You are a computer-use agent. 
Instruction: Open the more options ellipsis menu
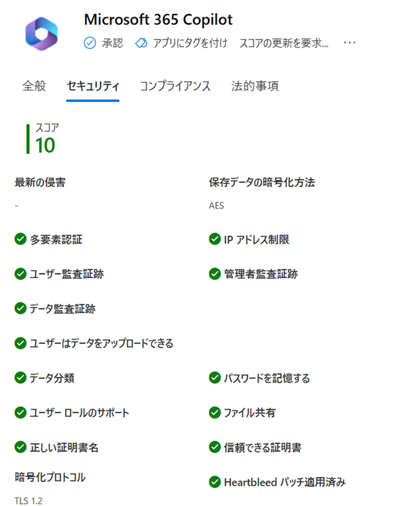click(350, 43)
